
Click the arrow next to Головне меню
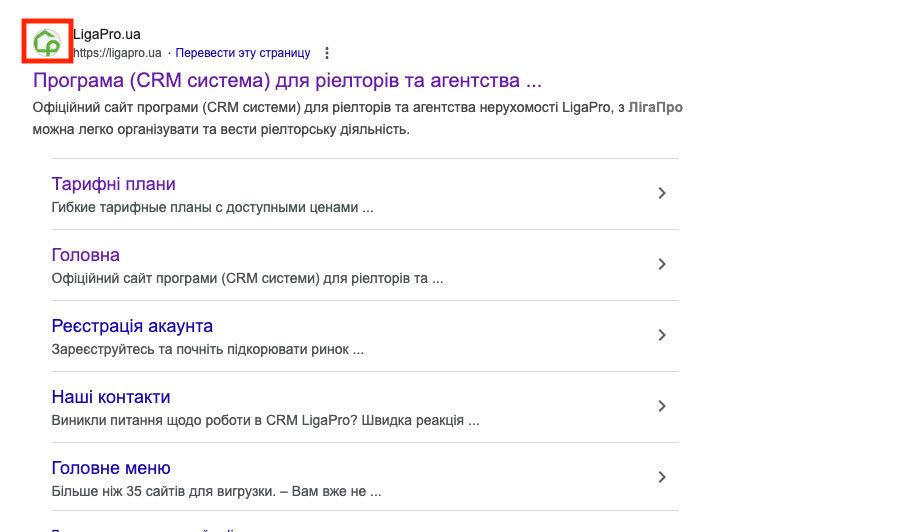pyautogui.click(x=661, y=477)
